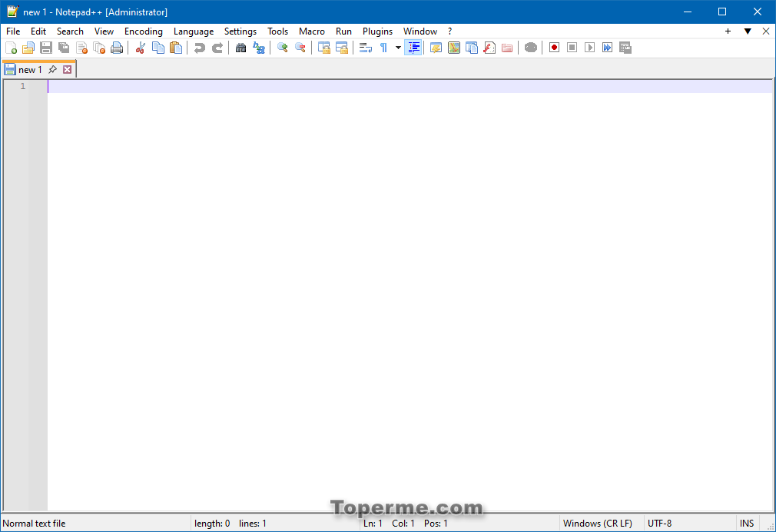The height and width of the screenshot is (532, 776).
Task: Open the Search menu
Action: 70,31
